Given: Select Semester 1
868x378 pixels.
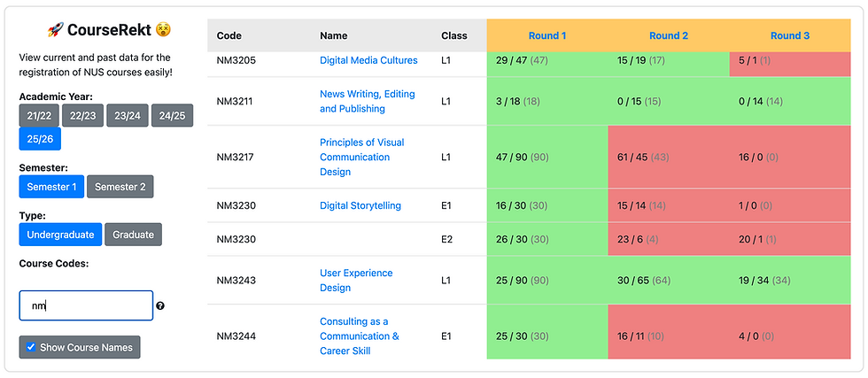Looking at the screenshot, I should click(51, 187).
